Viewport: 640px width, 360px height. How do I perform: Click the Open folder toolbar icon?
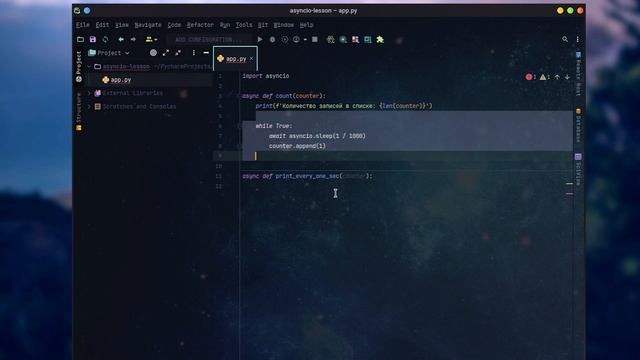click(x=80, y=40)
